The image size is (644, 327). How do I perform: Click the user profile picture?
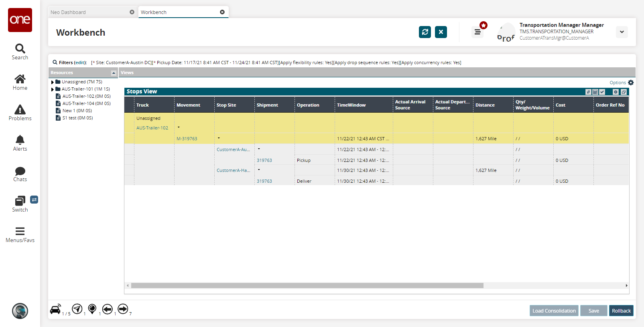coord(506,32)
